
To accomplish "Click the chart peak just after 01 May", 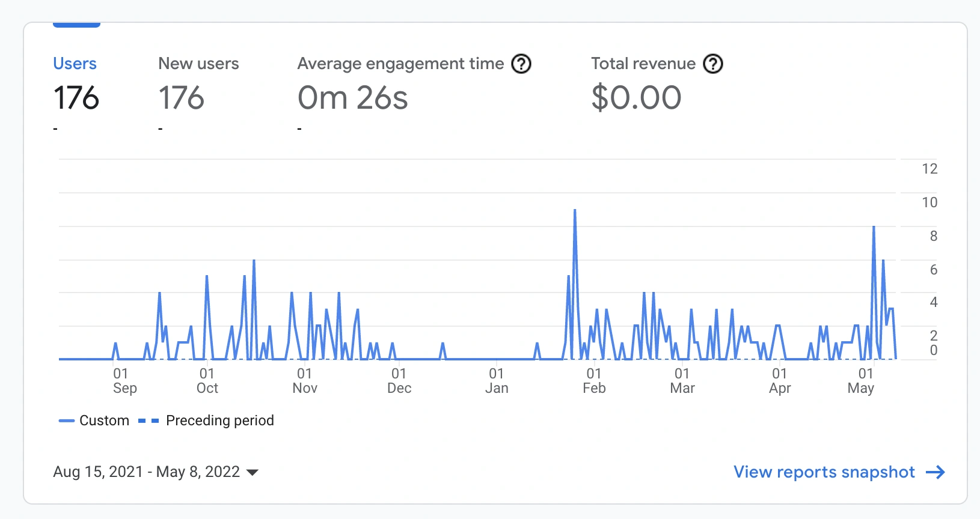I will coord(874,228).
